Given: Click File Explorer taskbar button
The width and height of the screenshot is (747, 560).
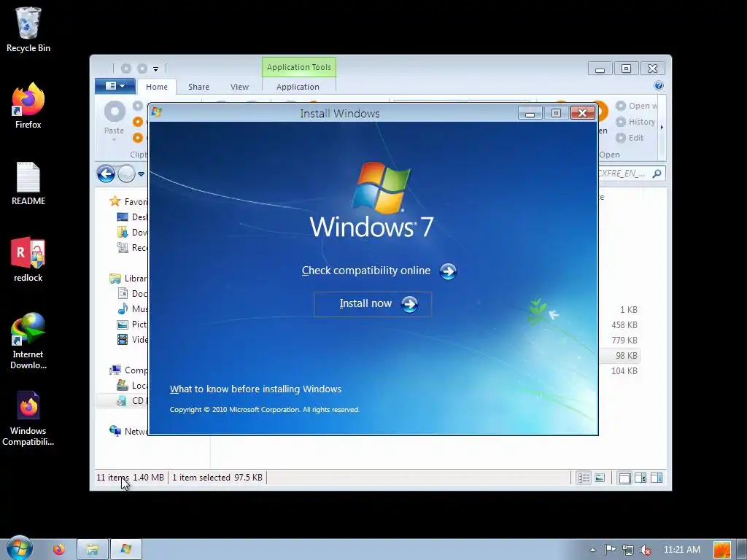Looking at the screenshot, I should point(93,550).
